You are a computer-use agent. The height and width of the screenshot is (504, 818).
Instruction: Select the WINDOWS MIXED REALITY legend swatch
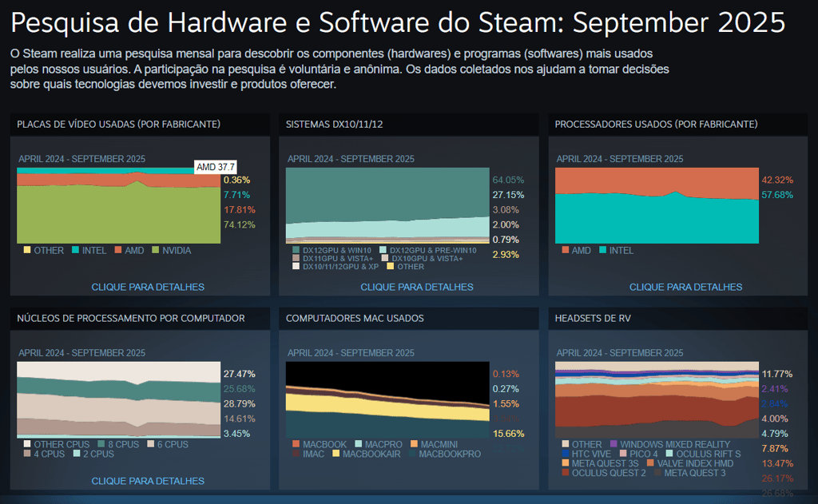coord(613,444)
